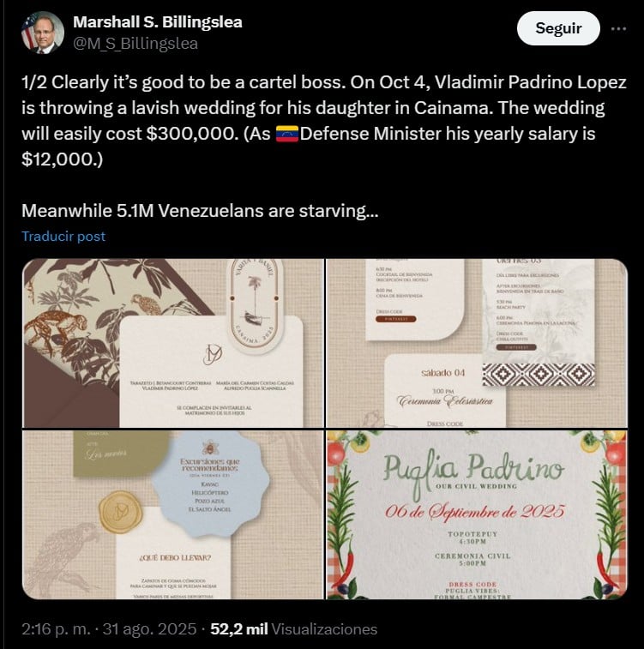Click the Marshall S. Billingslea display name
This screenshot has width=644, height=649.
[158, 22]
